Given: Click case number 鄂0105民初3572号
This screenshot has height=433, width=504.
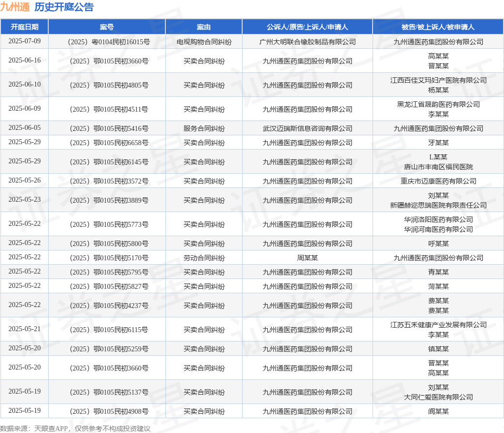Looking at the screenshot, I should click(x=109, y=181).
